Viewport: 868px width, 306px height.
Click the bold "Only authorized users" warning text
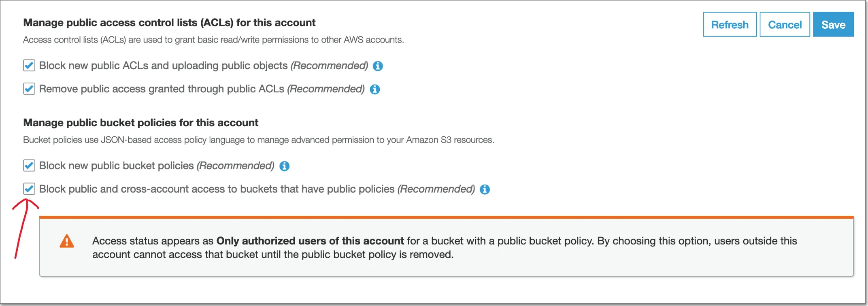pos(310,241)
